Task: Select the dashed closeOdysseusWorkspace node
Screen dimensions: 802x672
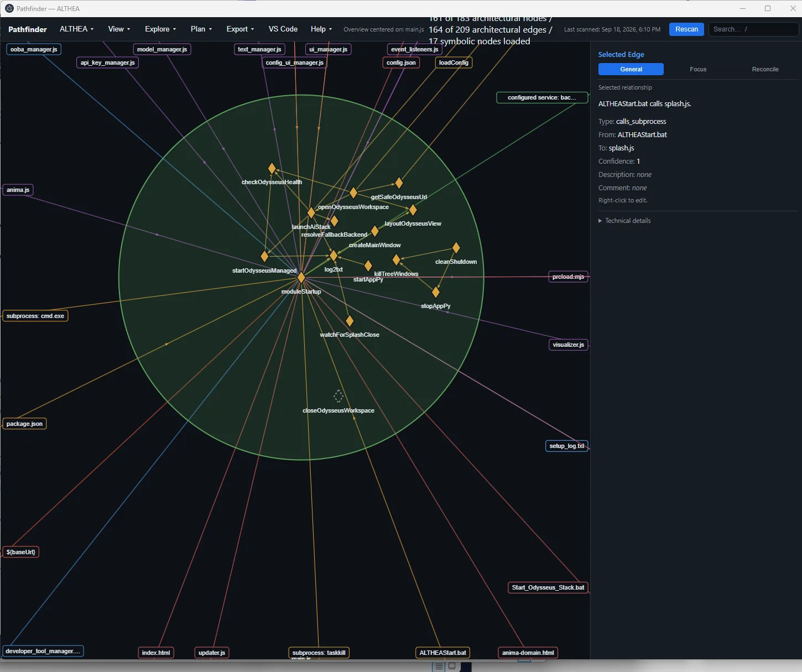Action: (x=338, y=396)
